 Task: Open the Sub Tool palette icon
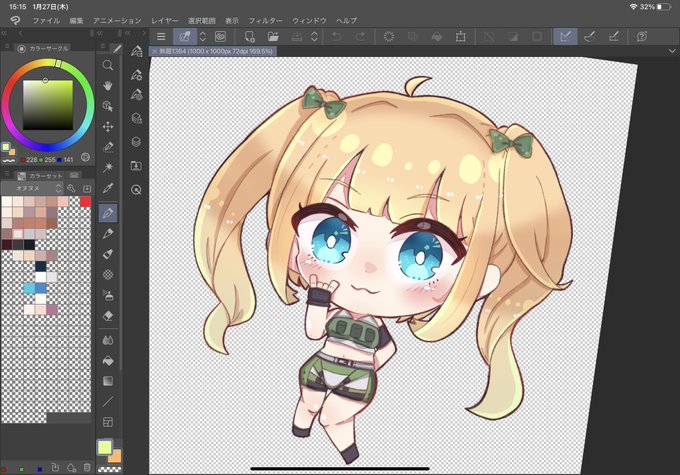coord(137,51)
